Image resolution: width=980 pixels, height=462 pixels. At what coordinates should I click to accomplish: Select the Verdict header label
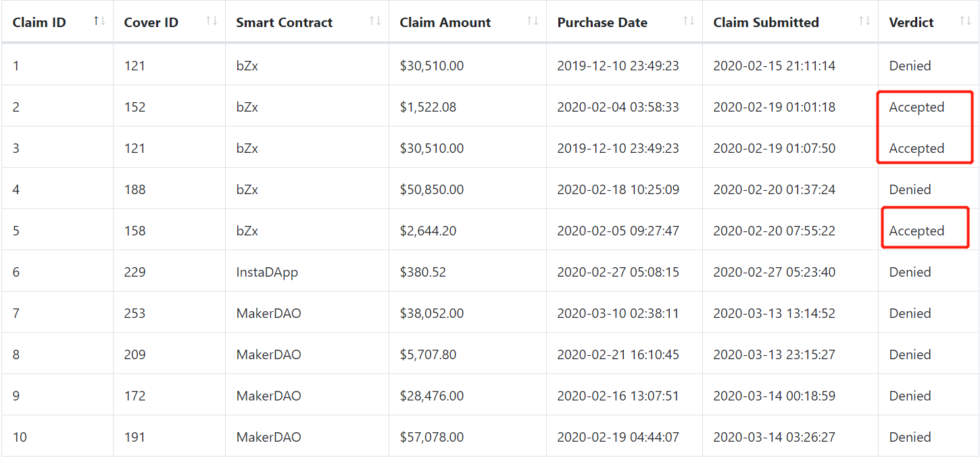(912, 22)
